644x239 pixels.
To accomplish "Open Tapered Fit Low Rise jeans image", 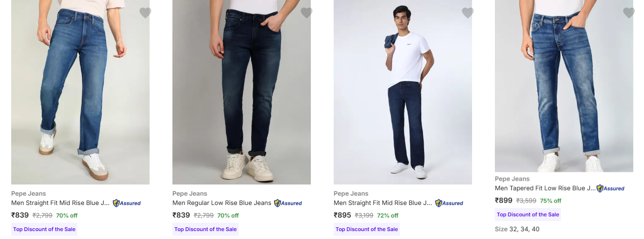I will coord(564,86).
